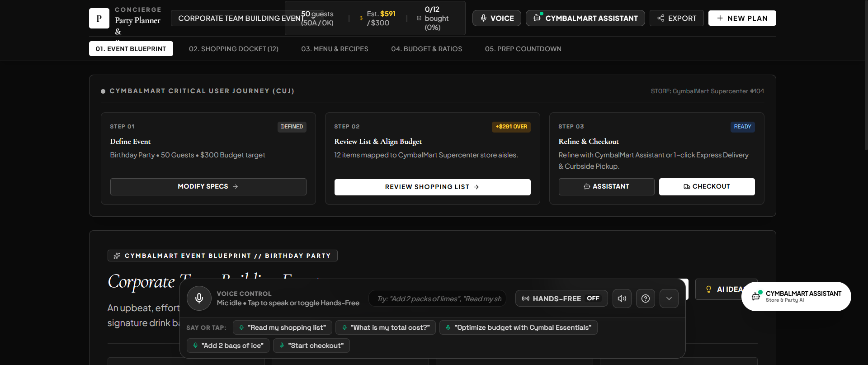The height and width of the screenshot is (365, 868).
Task: Click "CymbalMart Event Blueprint // Birthday Party" badge
Action: tap(222, 256)
